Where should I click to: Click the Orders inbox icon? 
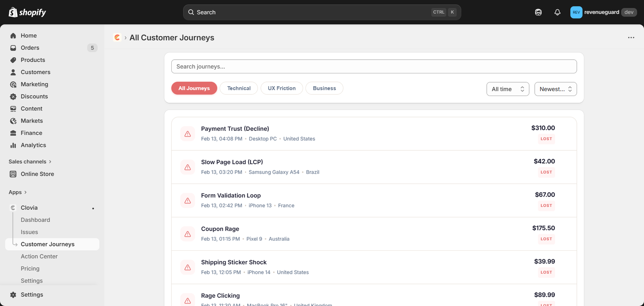[x=13, y=48]
